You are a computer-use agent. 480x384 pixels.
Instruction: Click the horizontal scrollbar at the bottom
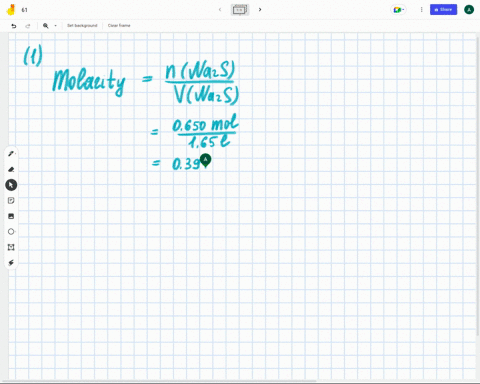pyautogui.click(x=160, y=381)
